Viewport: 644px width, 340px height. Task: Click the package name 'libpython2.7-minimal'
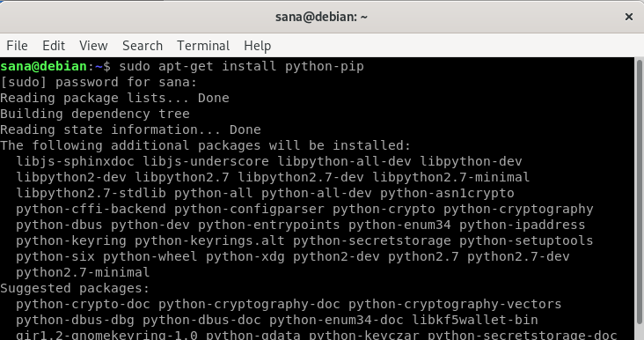451,177
